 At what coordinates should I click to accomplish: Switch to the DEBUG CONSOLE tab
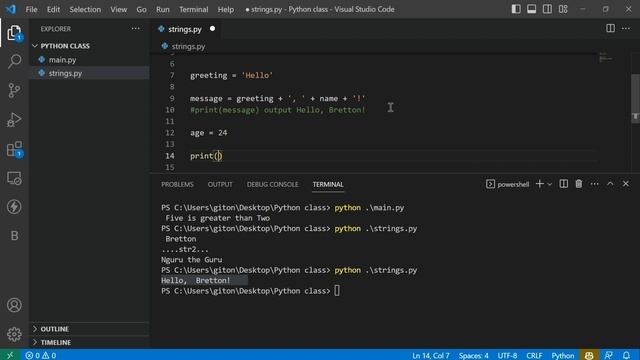(272, 184)
